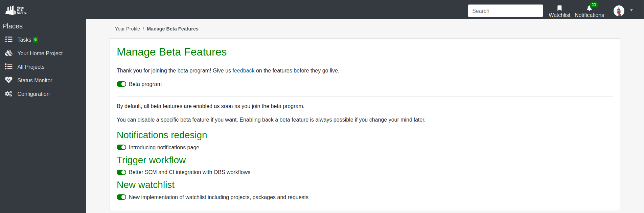Click the All Projects list icon

click(9, 67)
